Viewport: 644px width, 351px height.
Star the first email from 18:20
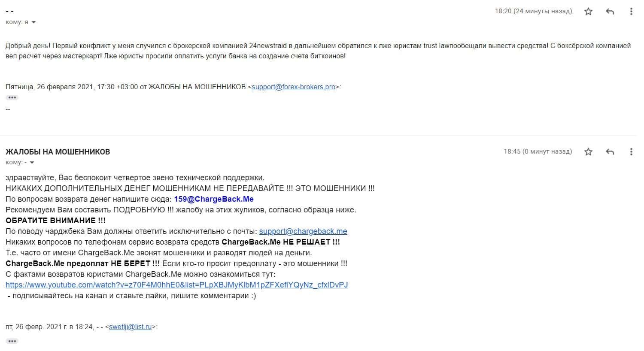pos(588,12)
